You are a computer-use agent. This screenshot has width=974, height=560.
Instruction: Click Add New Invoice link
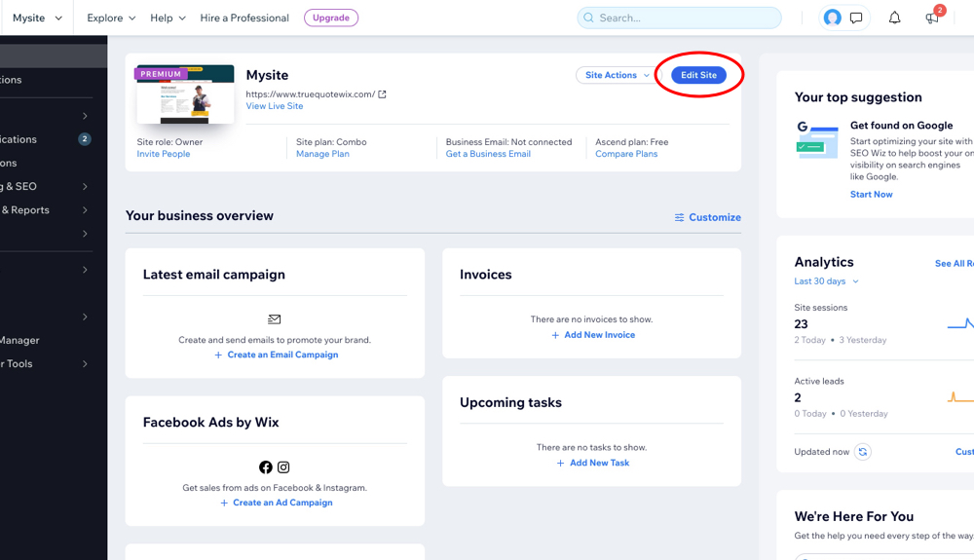tap(599, 335)
